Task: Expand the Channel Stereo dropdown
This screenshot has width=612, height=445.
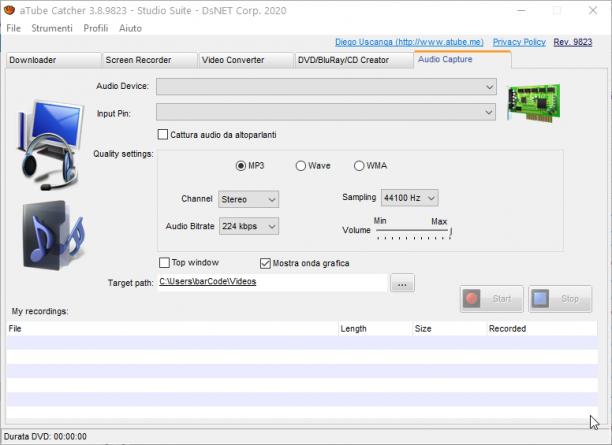Action: tap(249, 199)
